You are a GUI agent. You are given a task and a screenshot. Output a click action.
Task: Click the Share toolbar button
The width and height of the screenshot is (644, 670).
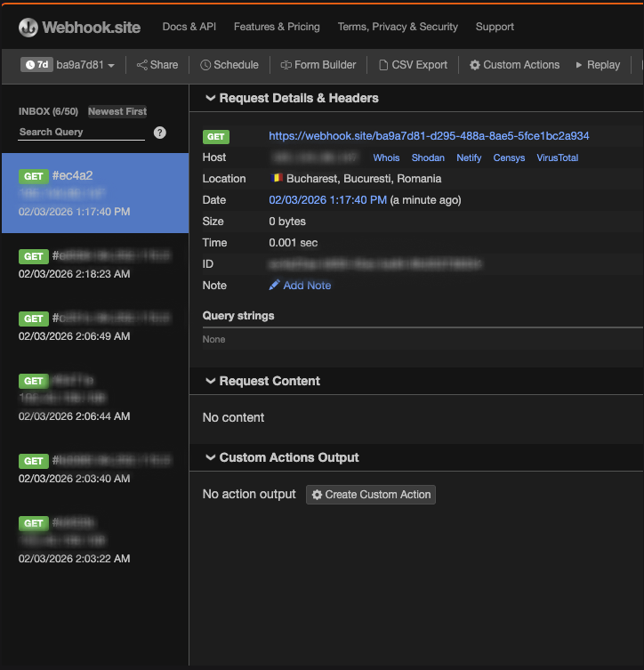coord(157,65)
